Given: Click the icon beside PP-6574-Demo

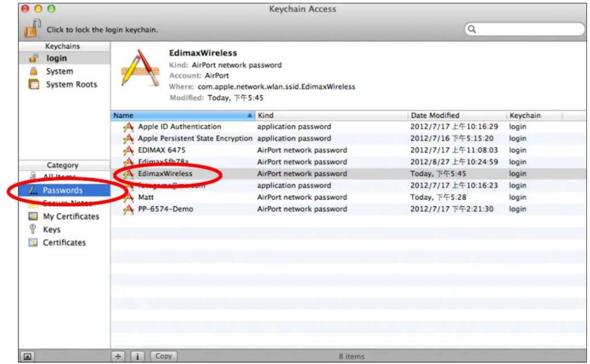Looking at the screenshot, I should (128, 209).
